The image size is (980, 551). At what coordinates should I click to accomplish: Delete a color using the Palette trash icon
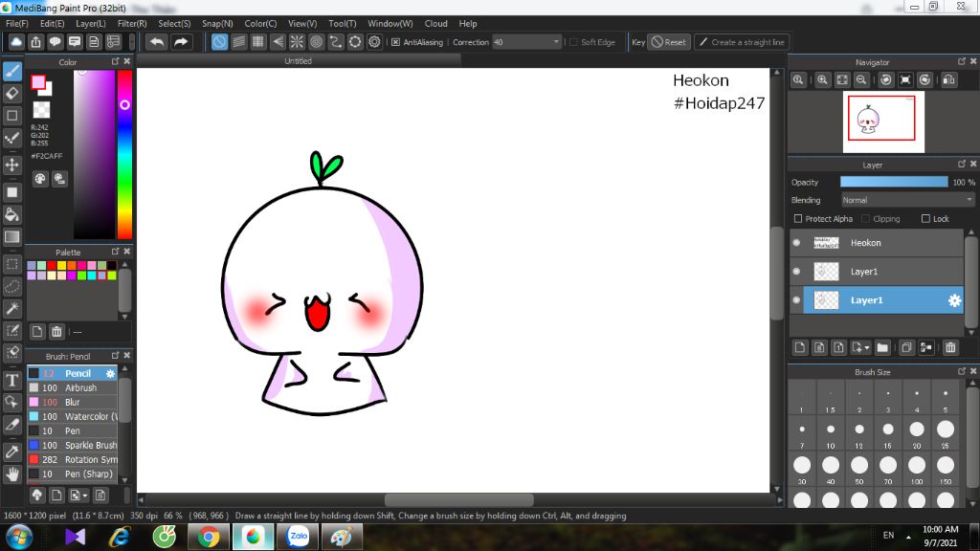pyautogui.click(x=56, y=332)
